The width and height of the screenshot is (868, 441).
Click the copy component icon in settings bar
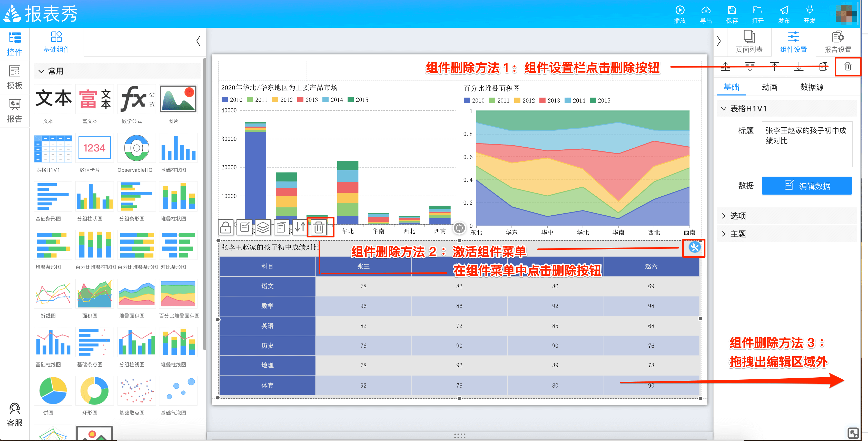coord(823,66)
